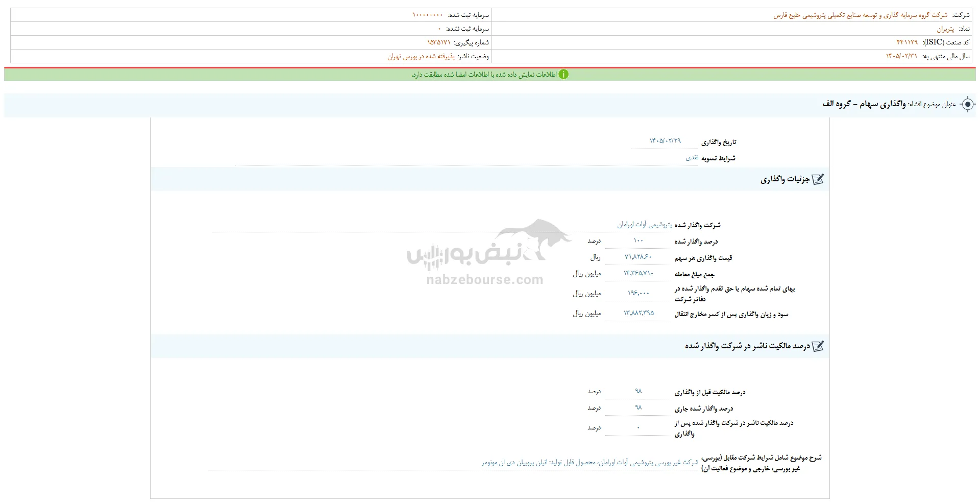The width and height of the screenshot is (980, 503).
Task: Click ownership after transfer value ۰
Action: [638, 427]
